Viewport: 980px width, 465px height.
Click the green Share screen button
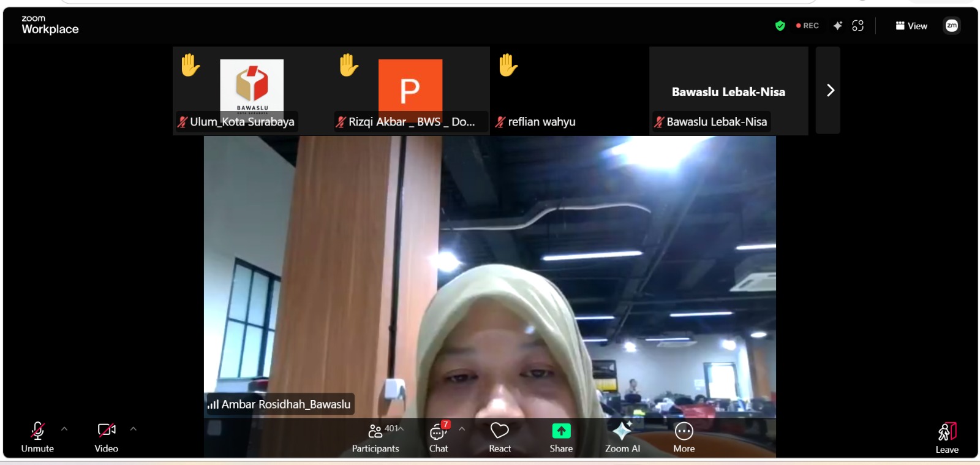point(561,437)
